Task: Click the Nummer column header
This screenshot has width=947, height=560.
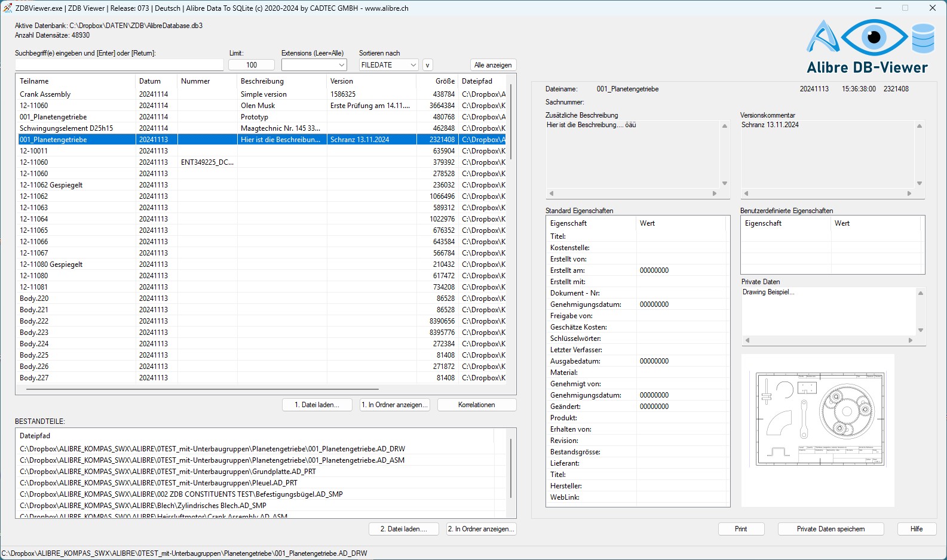Action: pos(207,81)
